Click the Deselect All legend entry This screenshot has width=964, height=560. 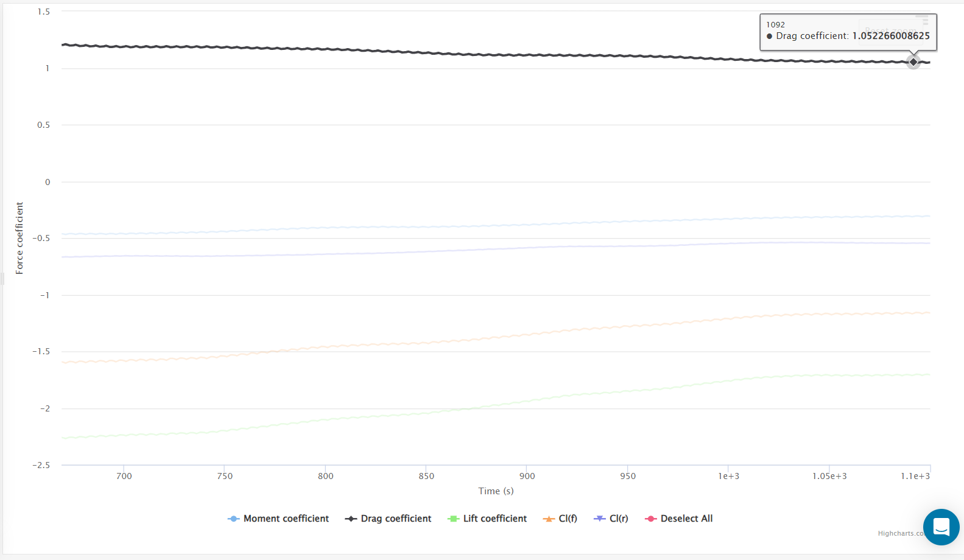[678, 519]
